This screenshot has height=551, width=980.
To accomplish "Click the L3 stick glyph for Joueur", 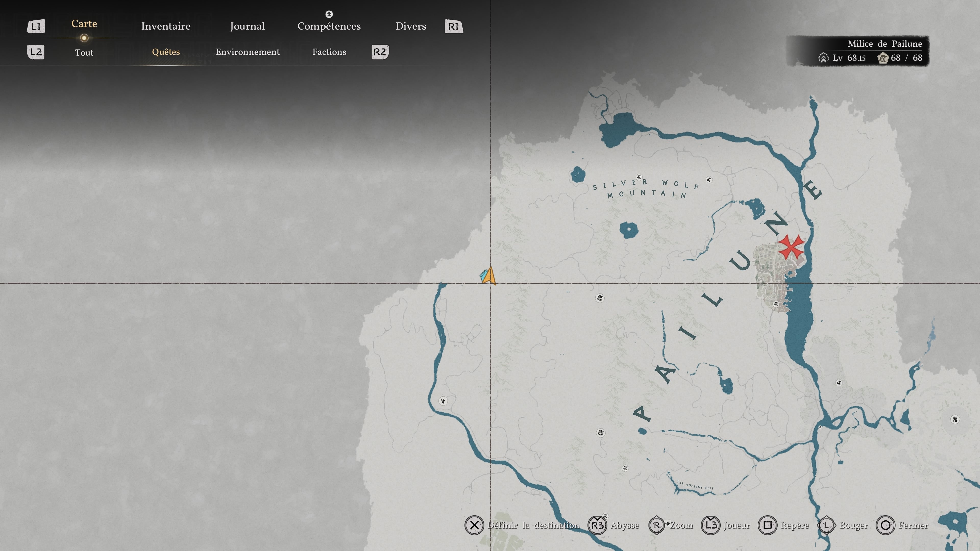I will pos(711,525).
